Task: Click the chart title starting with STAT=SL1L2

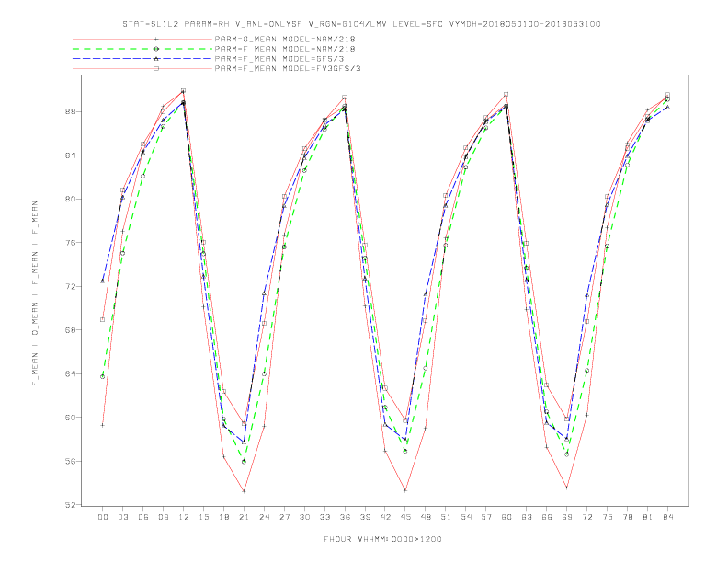Action: click(x=361, y=24)
